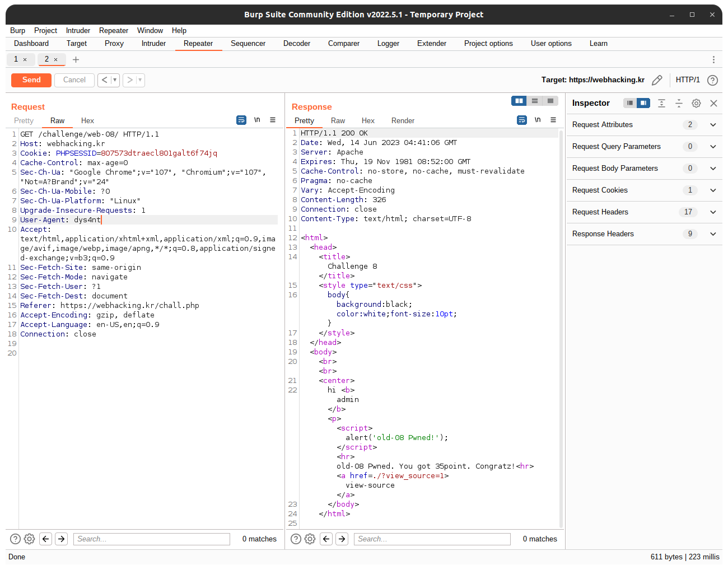Image resolution: width=728 pixels, height=570 pixels.
Task: Click the response search field
Action: pos(432,539)
